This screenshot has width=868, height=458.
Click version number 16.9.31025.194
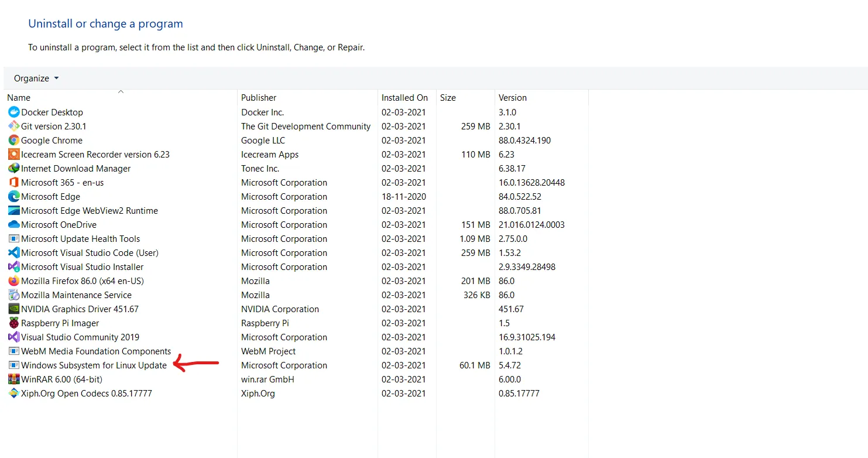527,337
